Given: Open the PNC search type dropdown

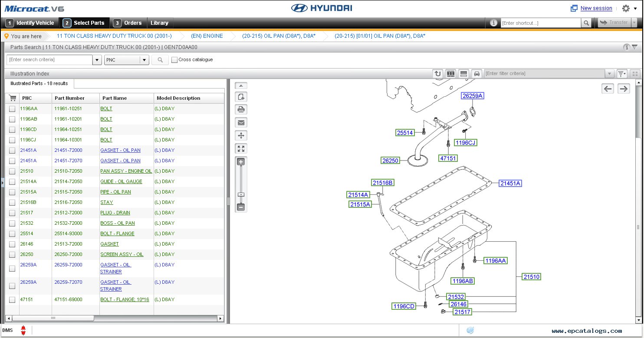Looking at the screenshot, I should 145,60.
